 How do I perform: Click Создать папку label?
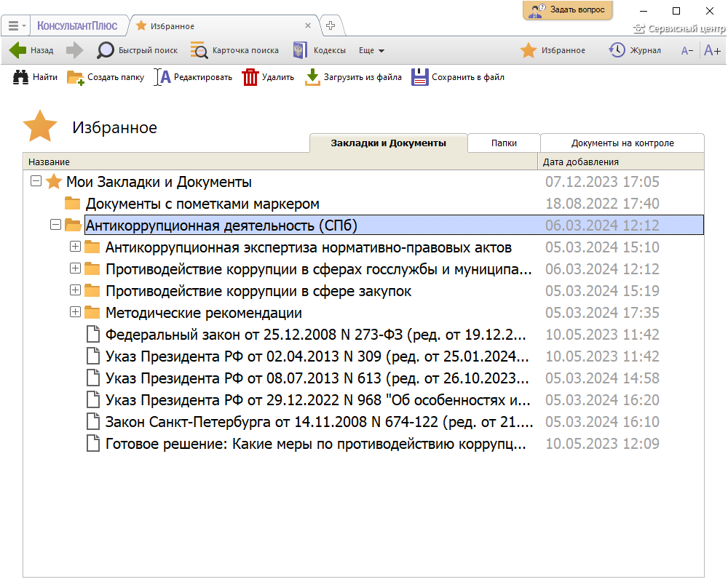coord(116,78)
